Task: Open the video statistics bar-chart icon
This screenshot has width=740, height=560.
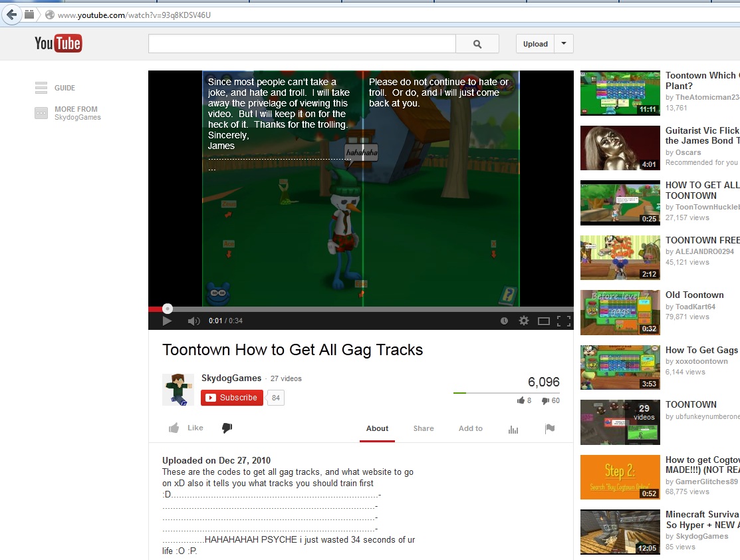Action: coord(513,429)
